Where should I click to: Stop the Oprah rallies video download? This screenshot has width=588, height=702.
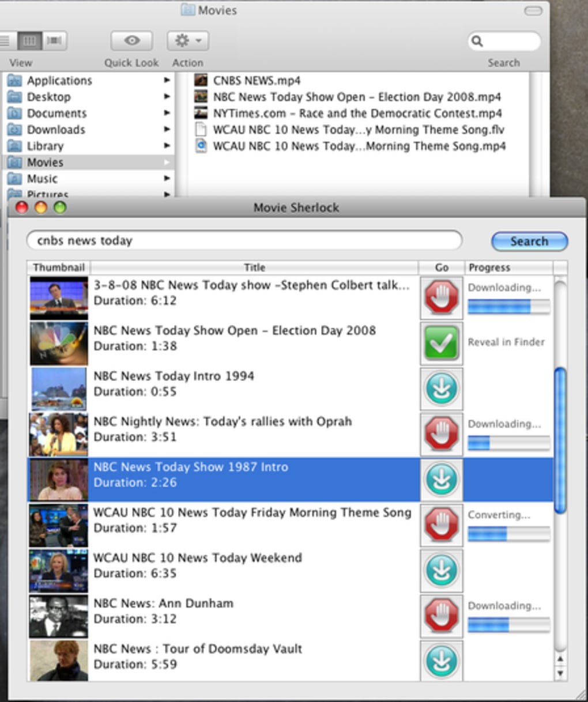tap(442, 434)
